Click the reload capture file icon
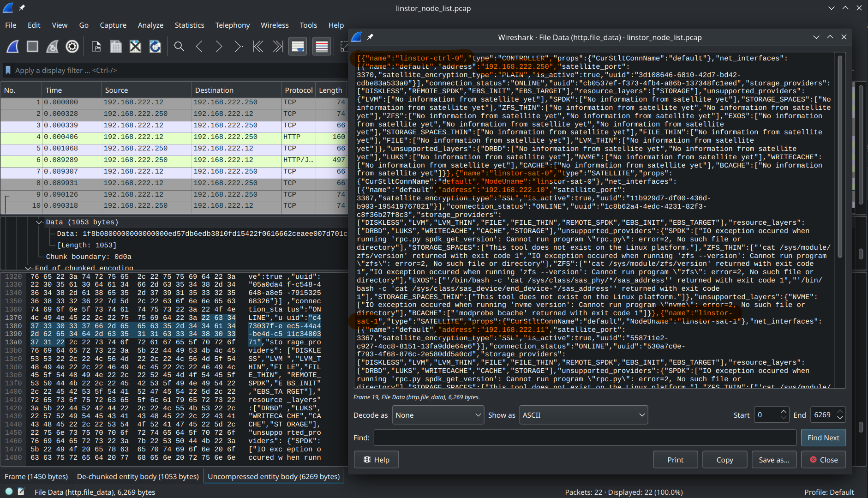 pyautogui.click(x=155, y=47)
